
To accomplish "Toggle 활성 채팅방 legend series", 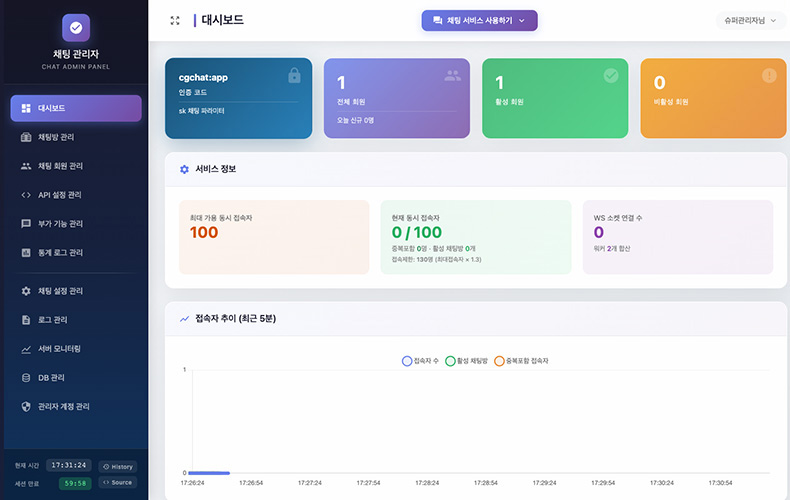I will [467, 361].
